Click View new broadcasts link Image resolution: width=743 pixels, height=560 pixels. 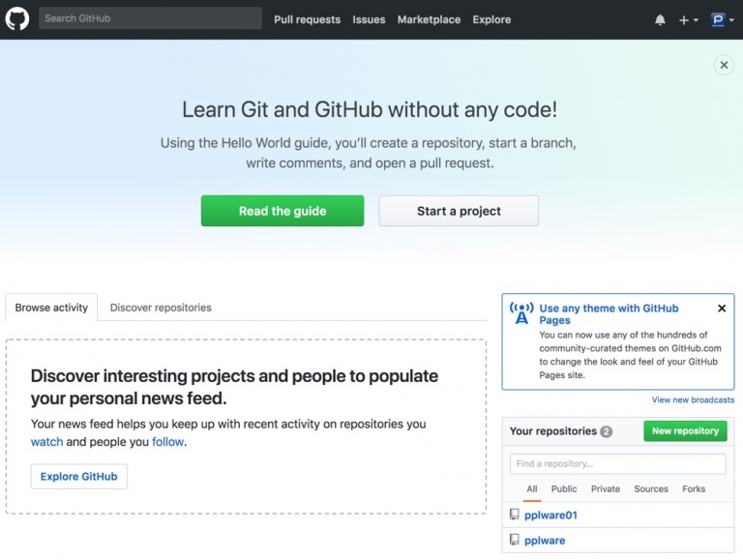click(693, 399)
